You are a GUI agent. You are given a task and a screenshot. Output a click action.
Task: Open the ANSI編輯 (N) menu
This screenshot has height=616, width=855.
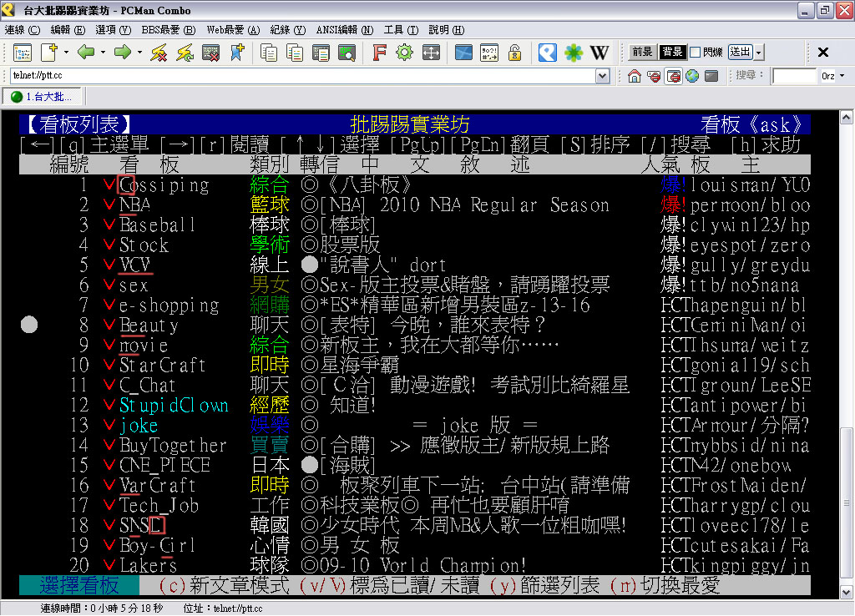tap(345, 30)
